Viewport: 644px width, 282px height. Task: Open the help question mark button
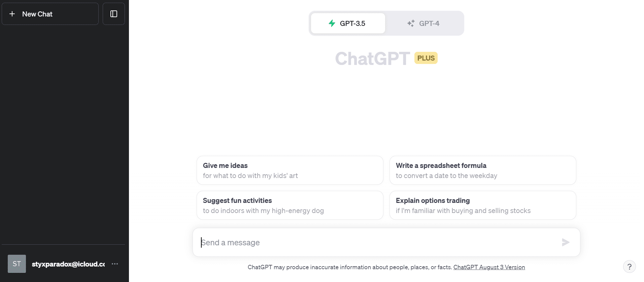629,267
